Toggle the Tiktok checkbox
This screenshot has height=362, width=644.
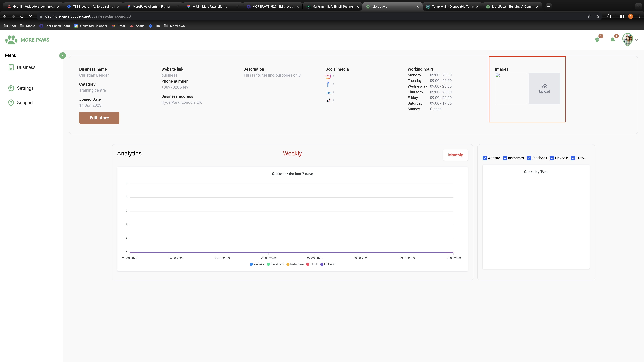pos(573,158)
